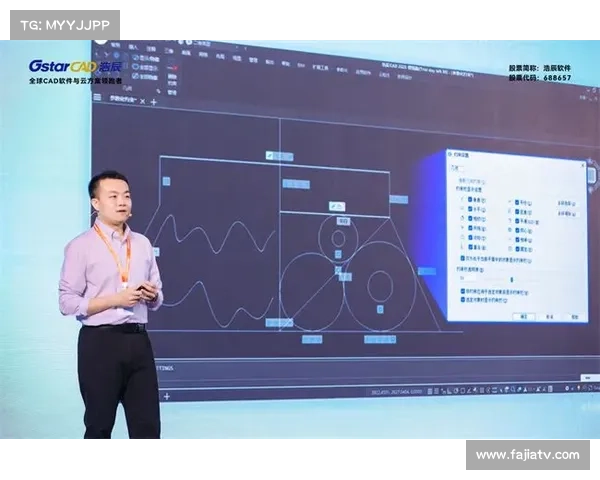Toggle current-plane-only constraint bar checkbox

tap(462, 257)
